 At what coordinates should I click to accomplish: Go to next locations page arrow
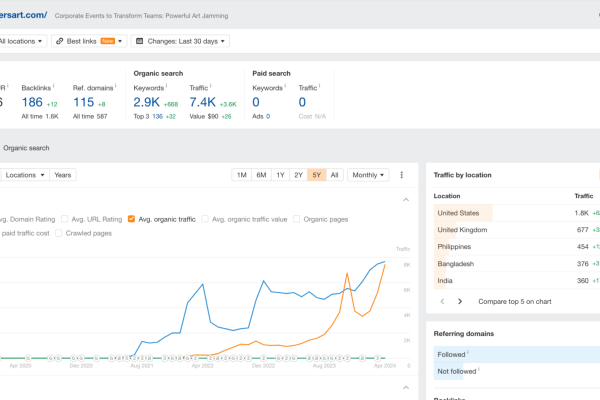tap(460, 302)
